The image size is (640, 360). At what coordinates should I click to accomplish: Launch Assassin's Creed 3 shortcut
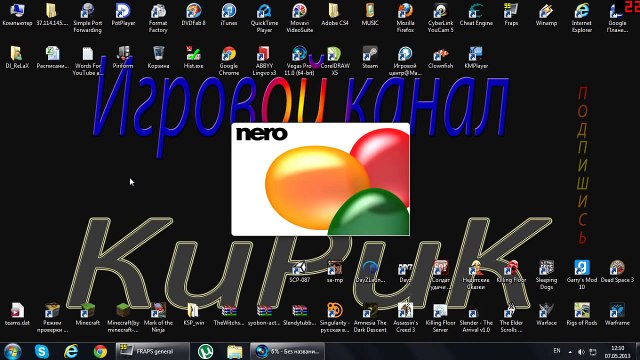click(405, 318)
